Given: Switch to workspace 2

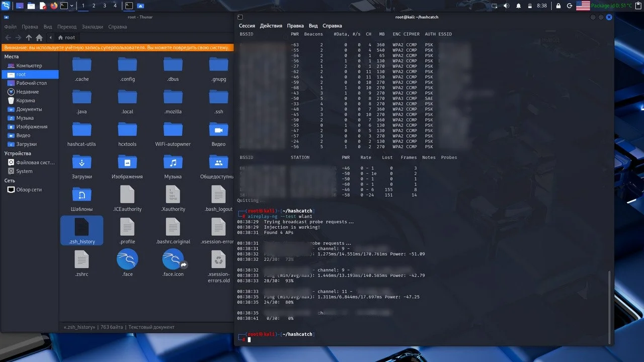Looking at the screenshot, I should tap(94, 6).
